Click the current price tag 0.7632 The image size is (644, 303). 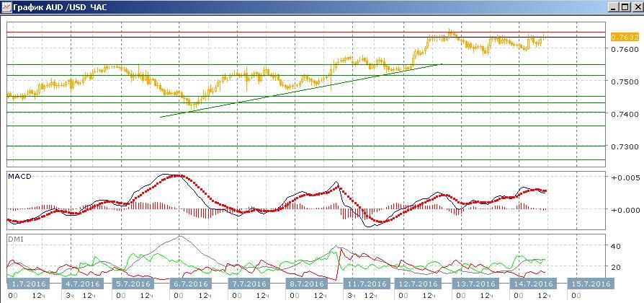625,37
